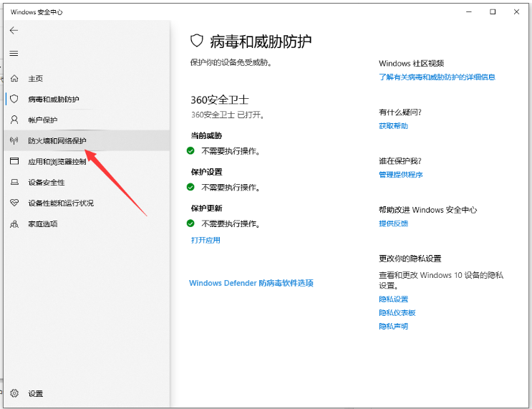
Task: Click the laptop icon for 设备安全性
Action: 14,182
